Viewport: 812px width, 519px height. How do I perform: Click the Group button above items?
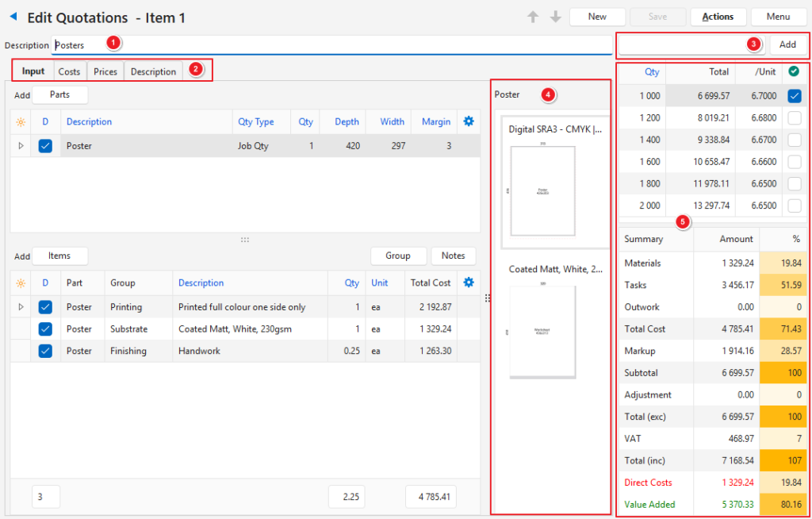[398, 256]
